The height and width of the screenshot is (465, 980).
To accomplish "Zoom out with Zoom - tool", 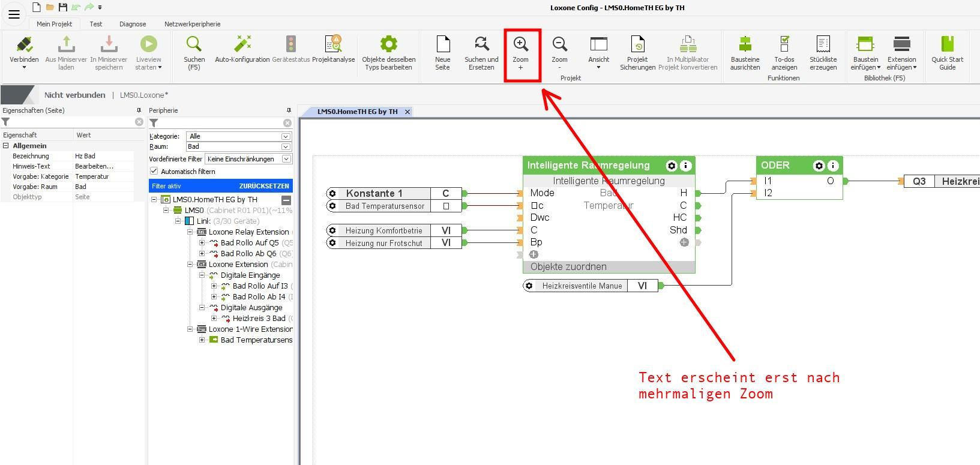I will 559,52.
